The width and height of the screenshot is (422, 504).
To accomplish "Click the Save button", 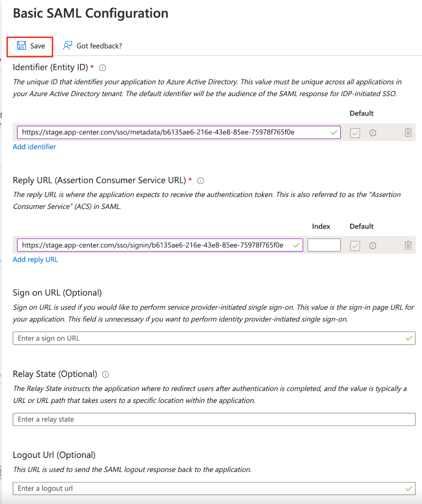I will click(29, 45).
